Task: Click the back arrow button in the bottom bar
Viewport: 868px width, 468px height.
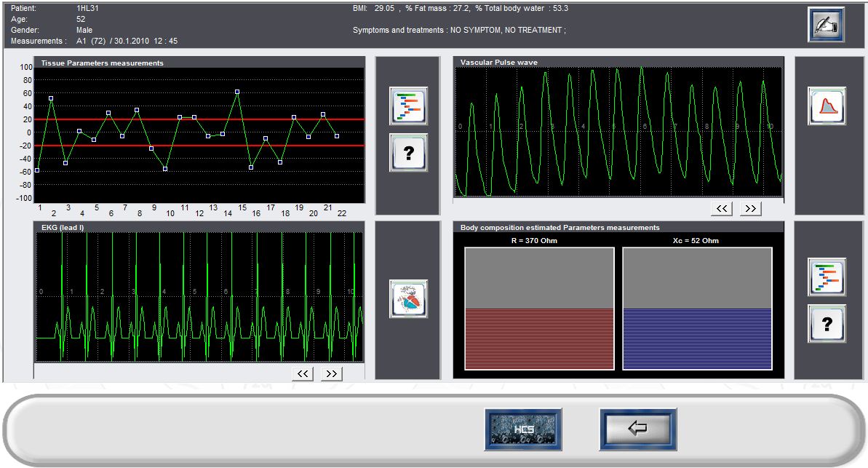Action: pyautogui.click(x=637, y=429)
